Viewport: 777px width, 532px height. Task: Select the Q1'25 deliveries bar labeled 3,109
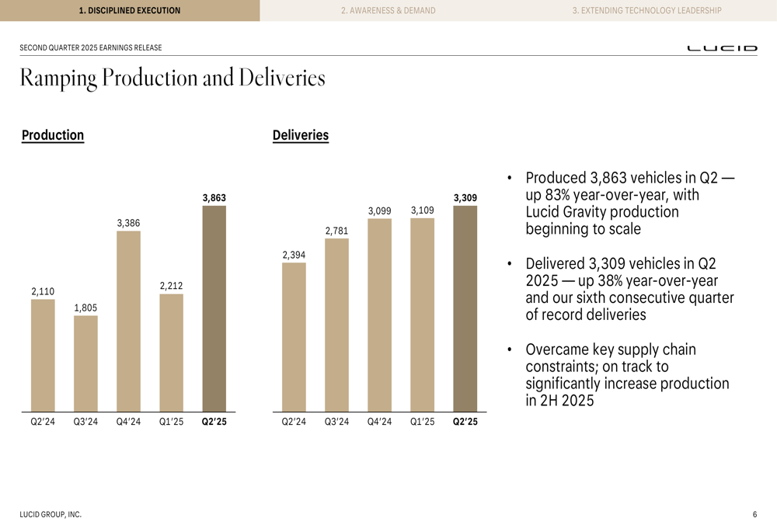pos(422,315)
